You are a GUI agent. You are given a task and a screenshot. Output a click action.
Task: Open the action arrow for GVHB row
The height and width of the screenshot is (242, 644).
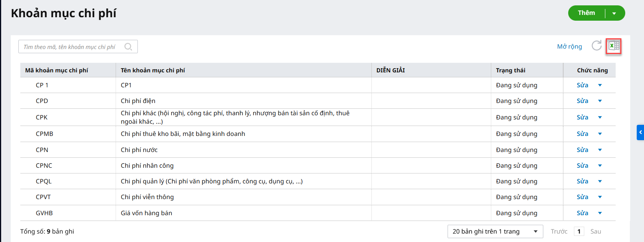coord(600,213)
